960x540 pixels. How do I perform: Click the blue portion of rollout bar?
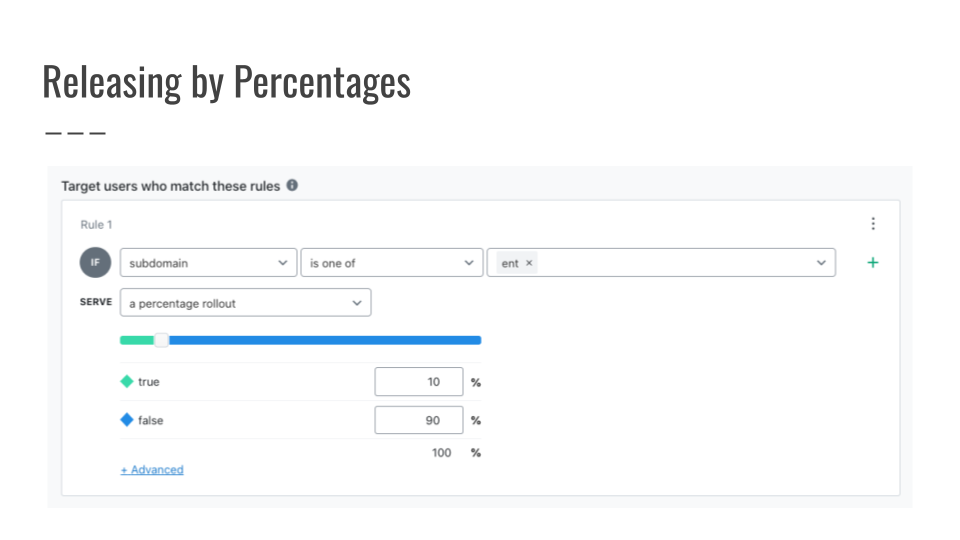coord(325,340)
